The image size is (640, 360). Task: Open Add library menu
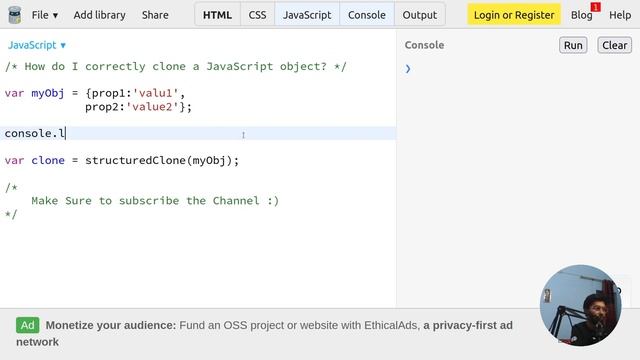pyautogui.click(x=100, y=15)
